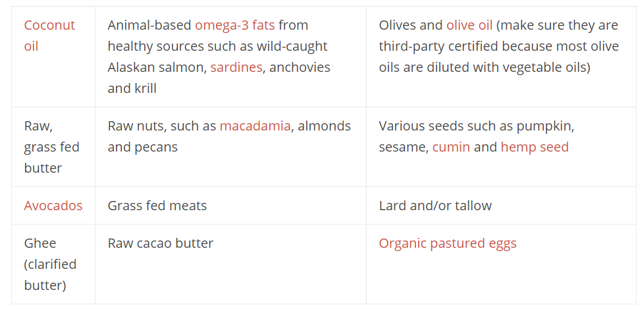The image size is (644, 313).
Task: Click the 'third-party certified' text
Action: coord(439,46)
